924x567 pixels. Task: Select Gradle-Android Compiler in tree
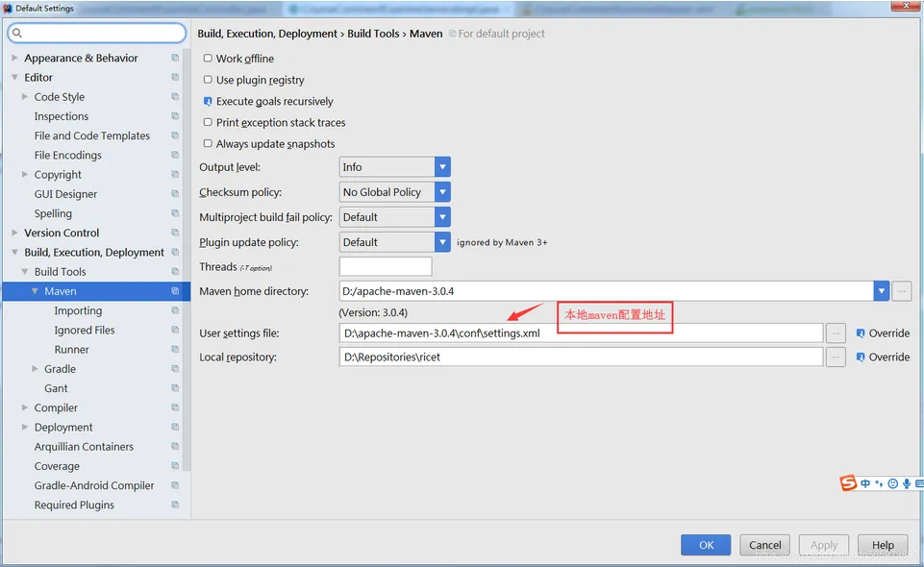[94, 485]
